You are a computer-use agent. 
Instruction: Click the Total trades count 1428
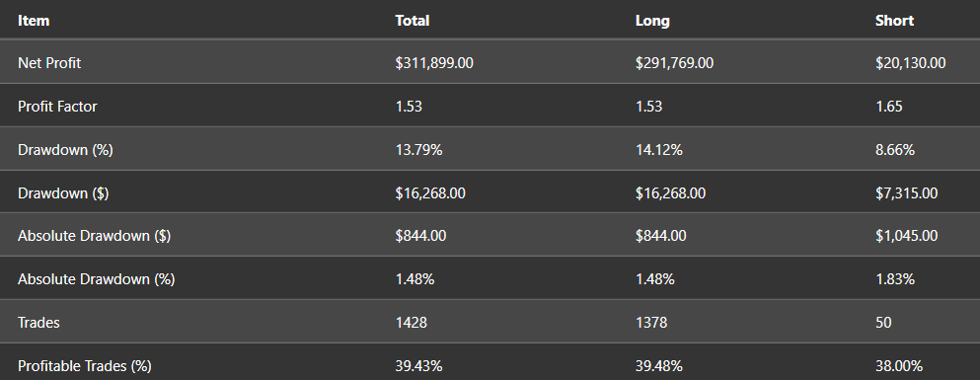[412, 323]
